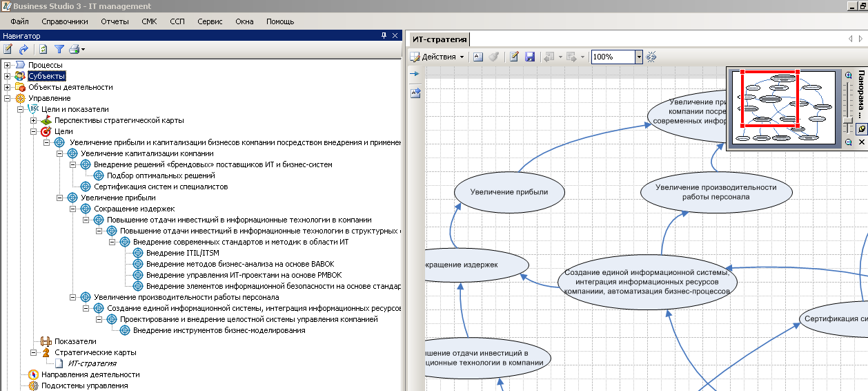Click the text box icon in diagram toolbar

pos(478,57)
